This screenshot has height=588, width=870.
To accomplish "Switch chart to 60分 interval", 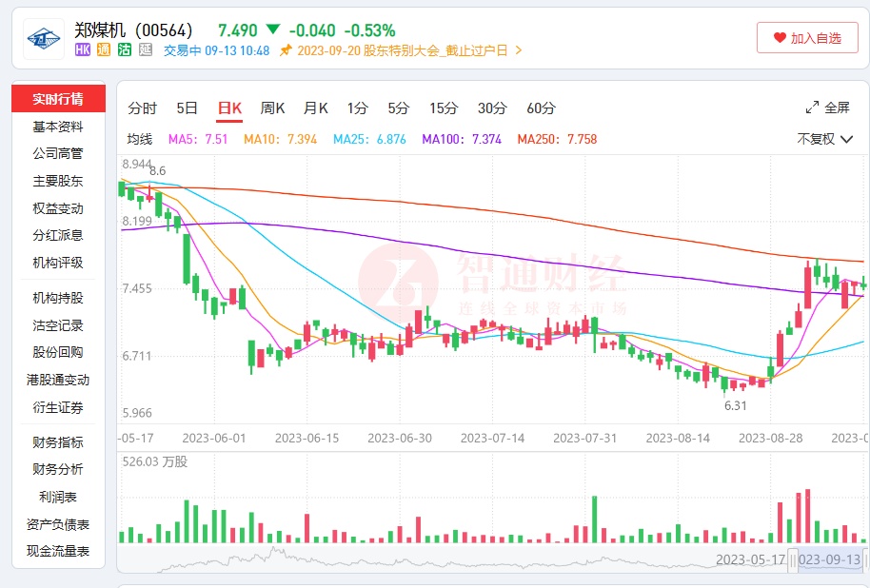I will [x=541, y=108].
